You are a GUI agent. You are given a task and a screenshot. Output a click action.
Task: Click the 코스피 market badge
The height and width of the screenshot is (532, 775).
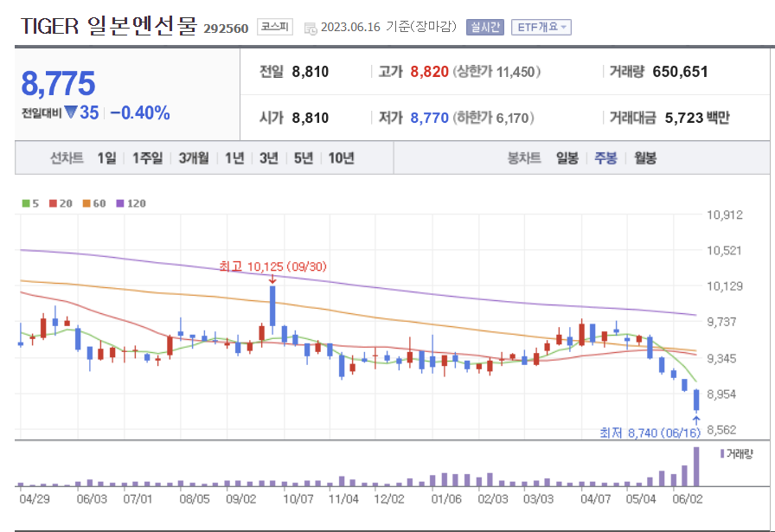tap(275, 27)
